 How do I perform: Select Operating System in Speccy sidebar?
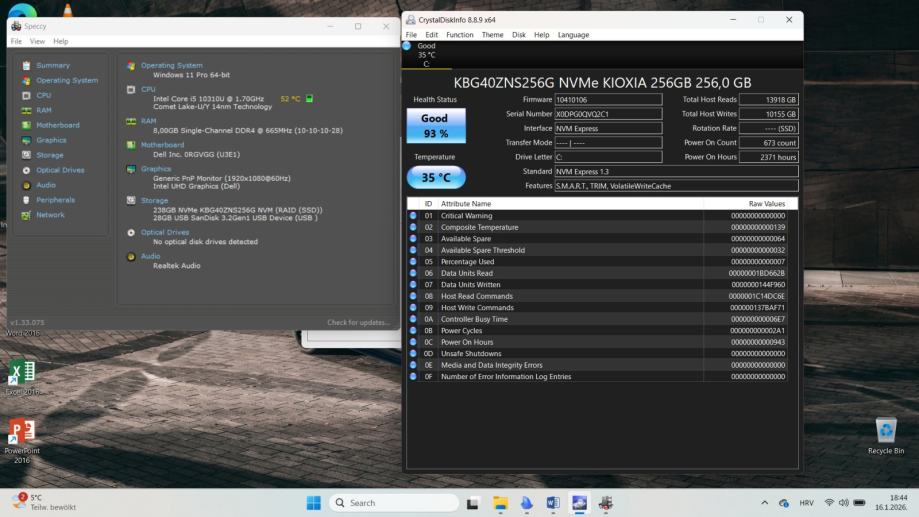(67, 80)
